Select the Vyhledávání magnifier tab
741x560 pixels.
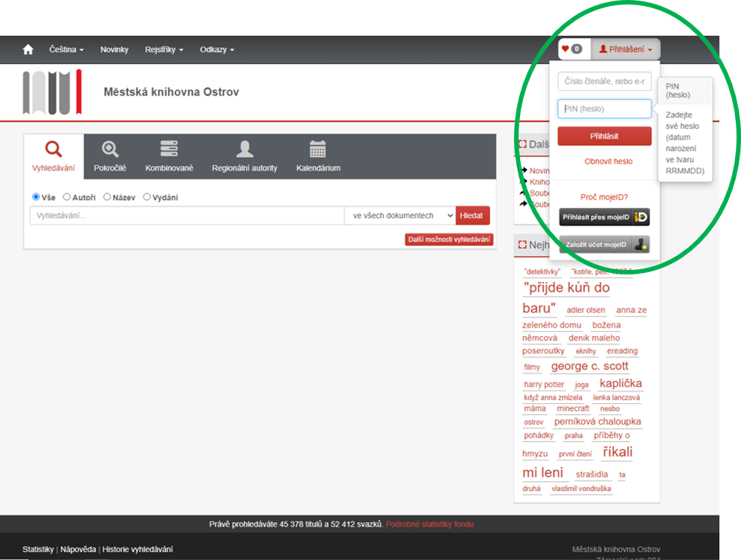(54, 156)
